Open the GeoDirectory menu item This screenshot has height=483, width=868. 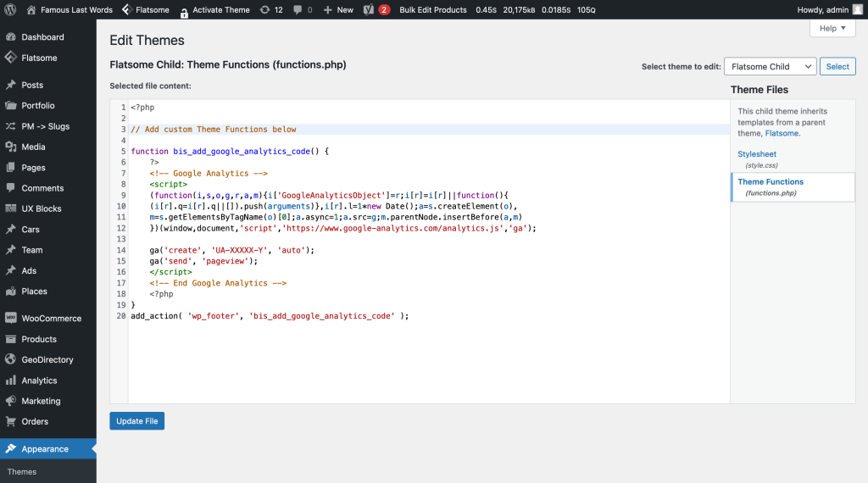click(x=48, y=359)
